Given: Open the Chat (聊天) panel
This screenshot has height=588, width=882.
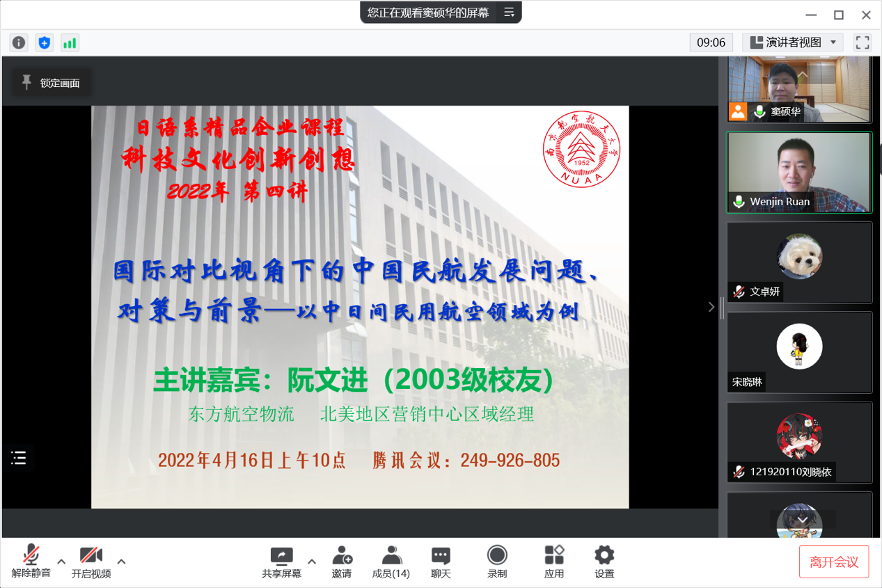Looking at the screenshot, I should pos(441,561).
